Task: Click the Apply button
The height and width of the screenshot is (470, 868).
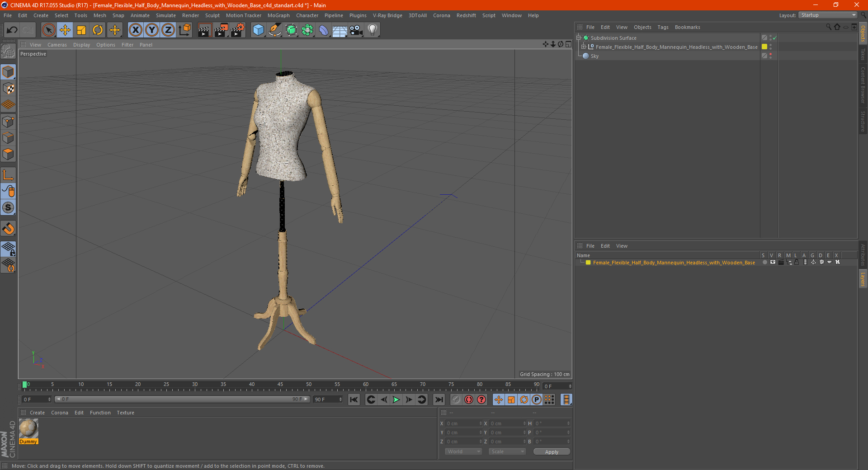Action: tap(552, 452)
